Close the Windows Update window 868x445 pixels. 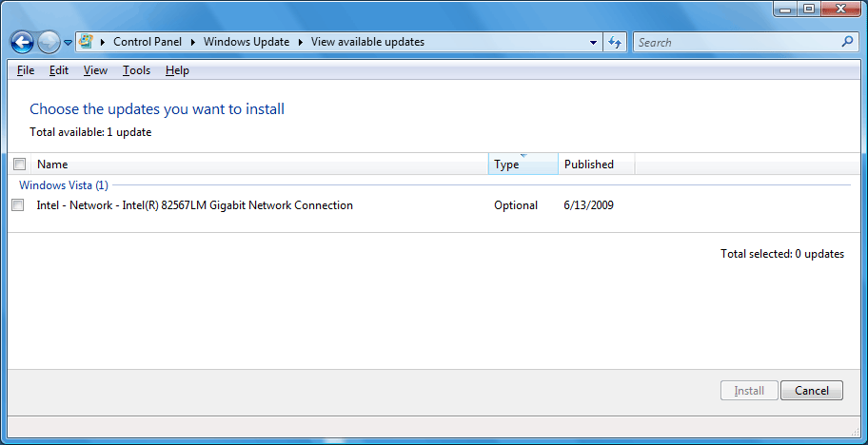pyautogui.click(x=841, y=9)
